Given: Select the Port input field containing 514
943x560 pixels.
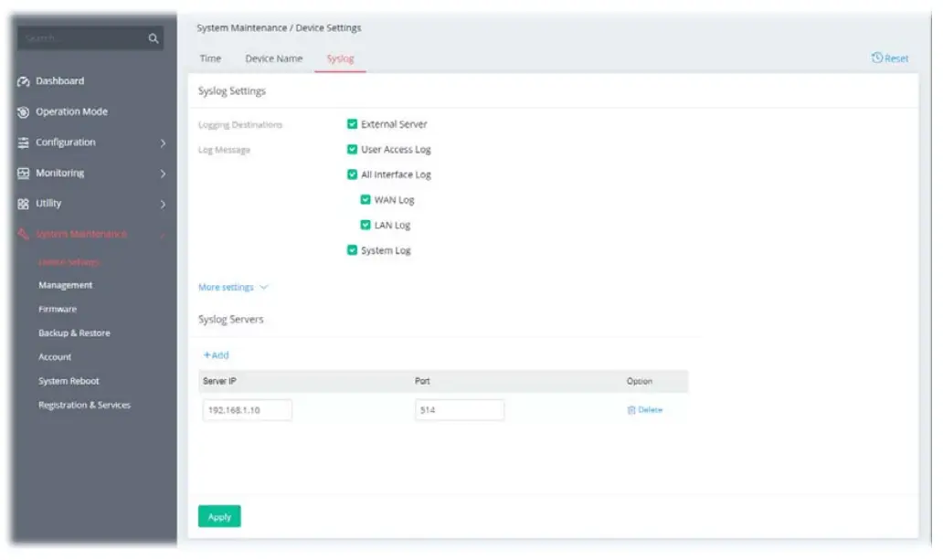Looking at the screenshot, I should (461, 409).
